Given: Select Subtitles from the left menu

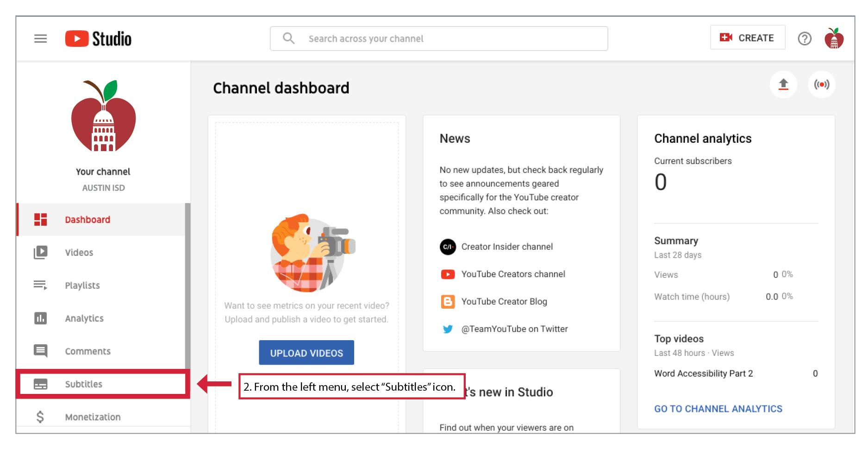Looking at the screenshot, I should click(x=84, y=384).
